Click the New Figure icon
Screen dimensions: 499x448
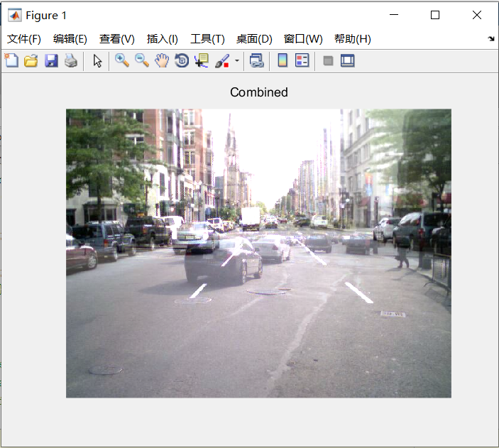click(x=11, y=60)
